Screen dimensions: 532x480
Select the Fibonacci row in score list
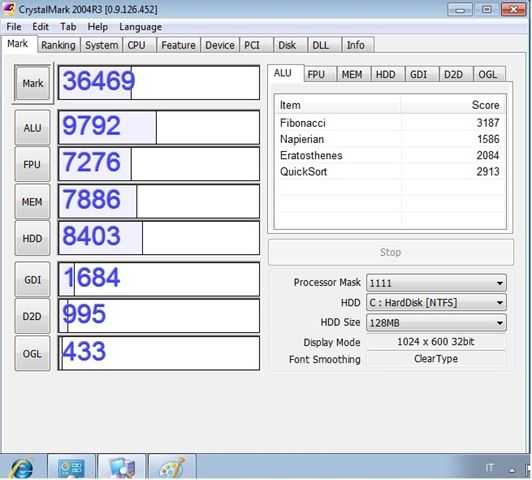point(390,123)
